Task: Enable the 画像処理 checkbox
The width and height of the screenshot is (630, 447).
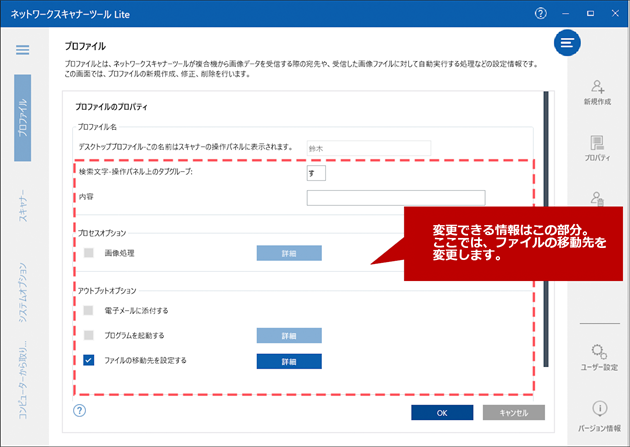Action: 88,253
